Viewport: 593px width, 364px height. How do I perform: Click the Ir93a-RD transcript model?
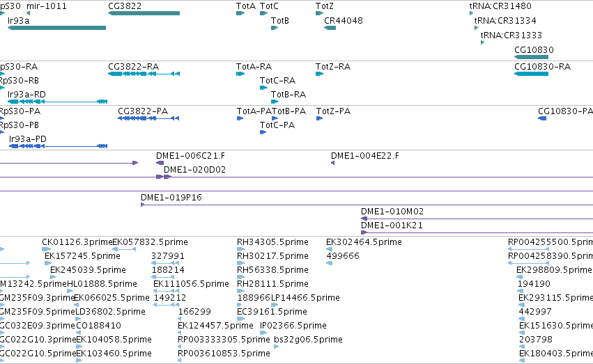point(57,102)
